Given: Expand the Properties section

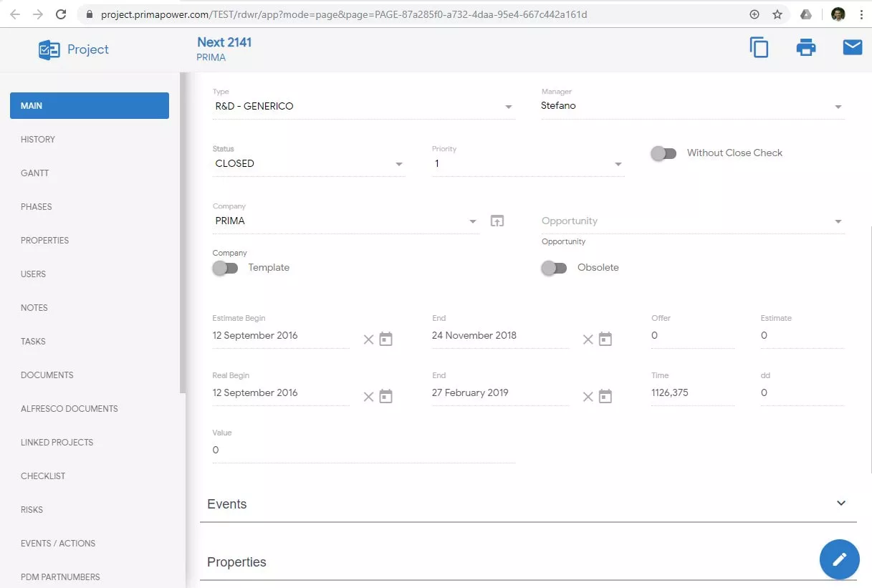Looking at the screenshot, I should tap(528, 562).
